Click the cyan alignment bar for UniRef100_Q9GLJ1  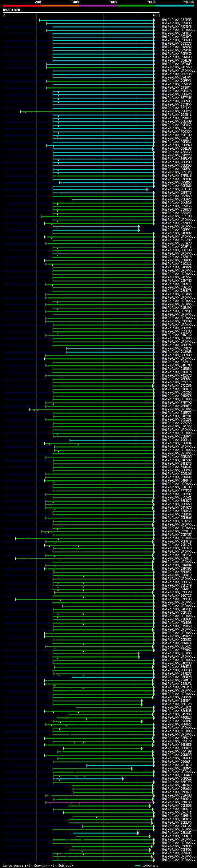[112, 440]
